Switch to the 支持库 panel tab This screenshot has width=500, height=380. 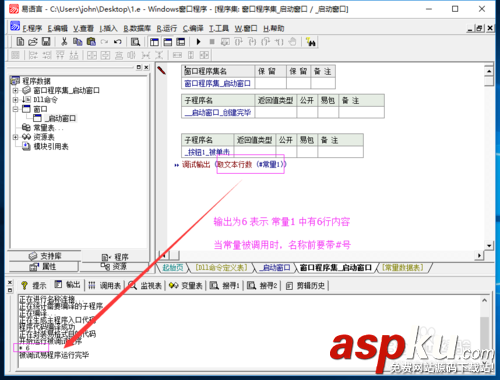coord(45,256)
